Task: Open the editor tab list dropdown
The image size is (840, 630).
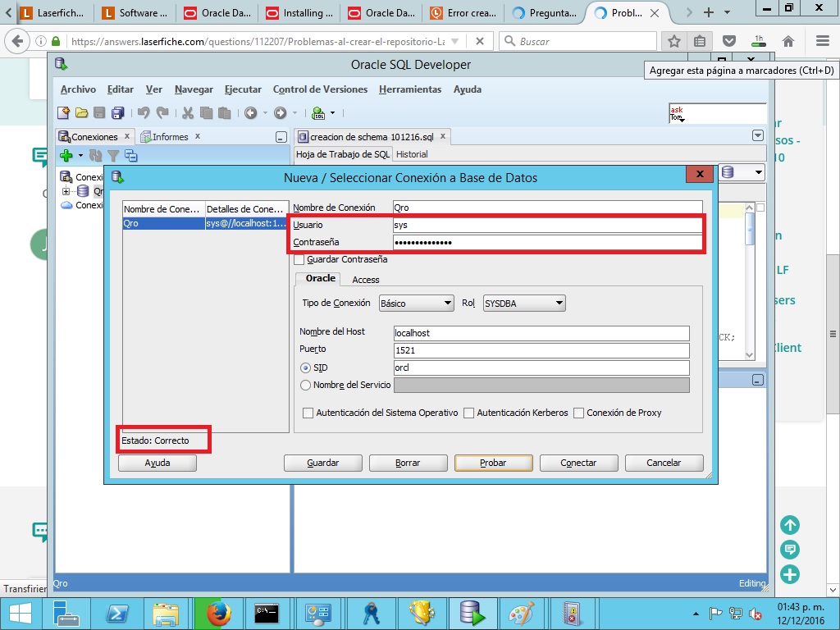Action: coord(757,135)
